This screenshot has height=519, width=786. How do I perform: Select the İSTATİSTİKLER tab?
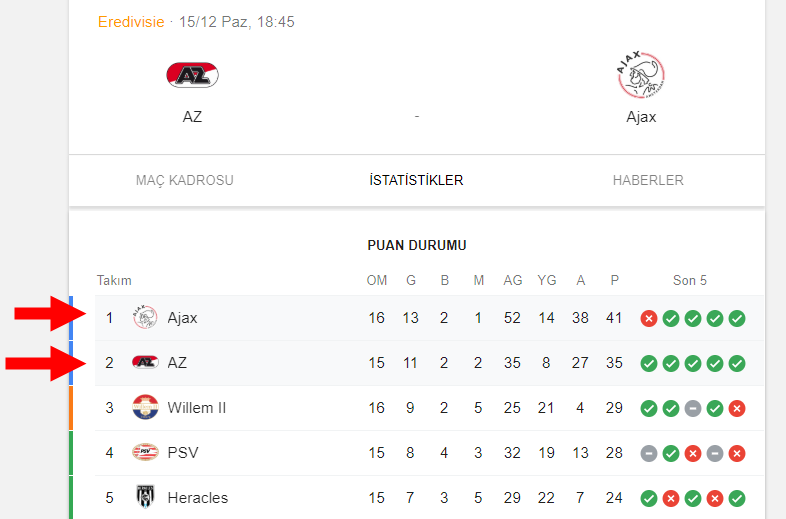tap(417, 180)
